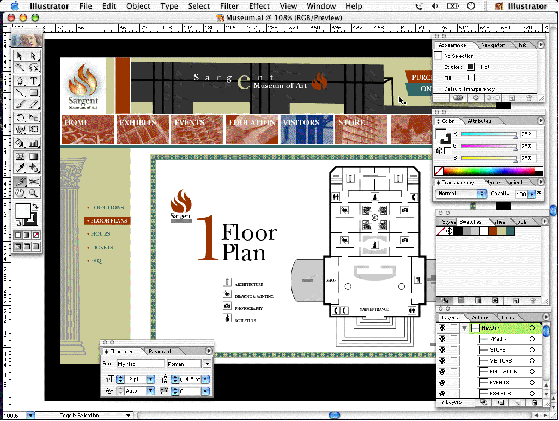Click the trash icon in Layers panel
Screen dimensions: 559x421
534,402
